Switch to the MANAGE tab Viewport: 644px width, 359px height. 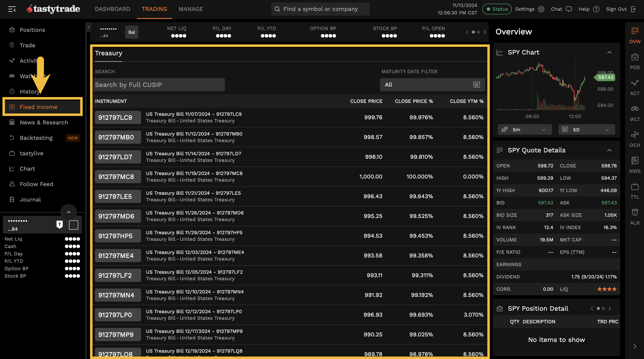click(191, 9)
